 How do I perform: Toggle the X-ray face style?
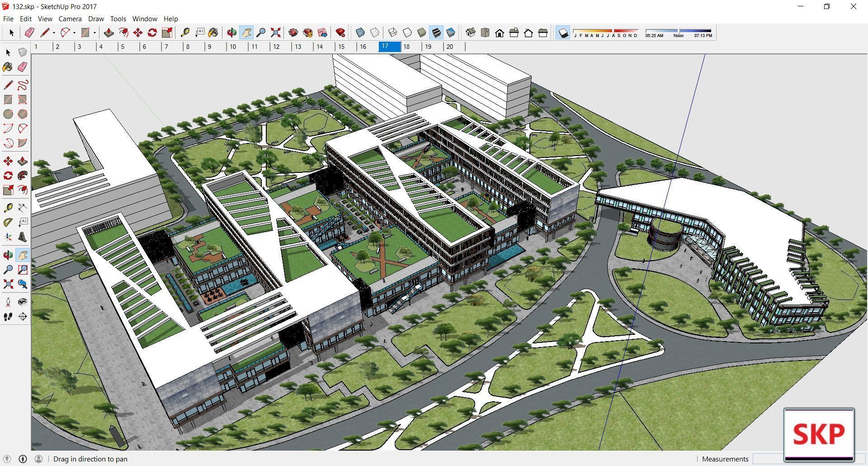pyautogui.click(x=359, y=32)
